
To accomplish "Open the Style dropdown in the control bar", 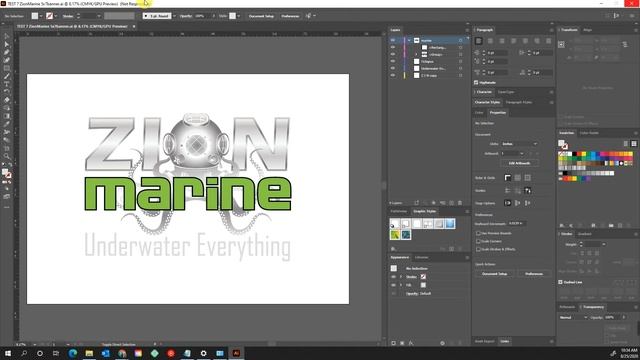I will click(239, 16).
